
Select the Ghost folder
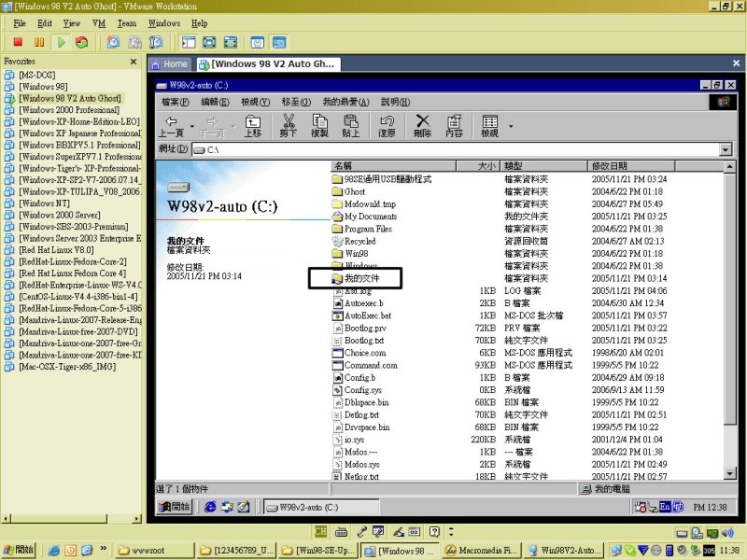[x=348, y=192]
